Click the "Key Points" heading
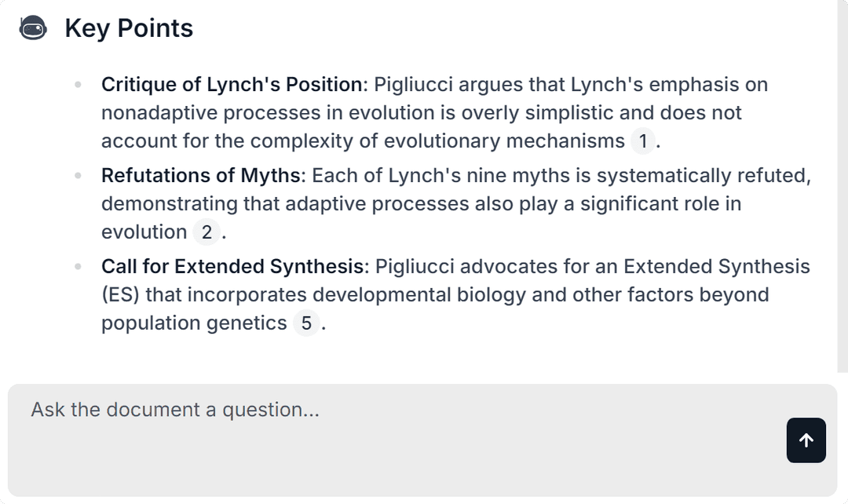 [129, 28]
